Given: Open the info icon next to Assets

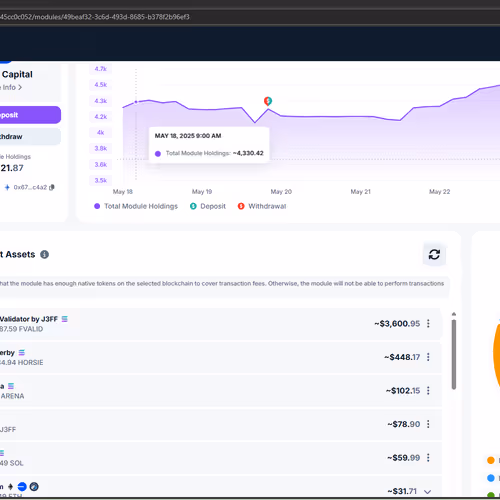Looking at the screenshot, I should (x=44, y=254).
